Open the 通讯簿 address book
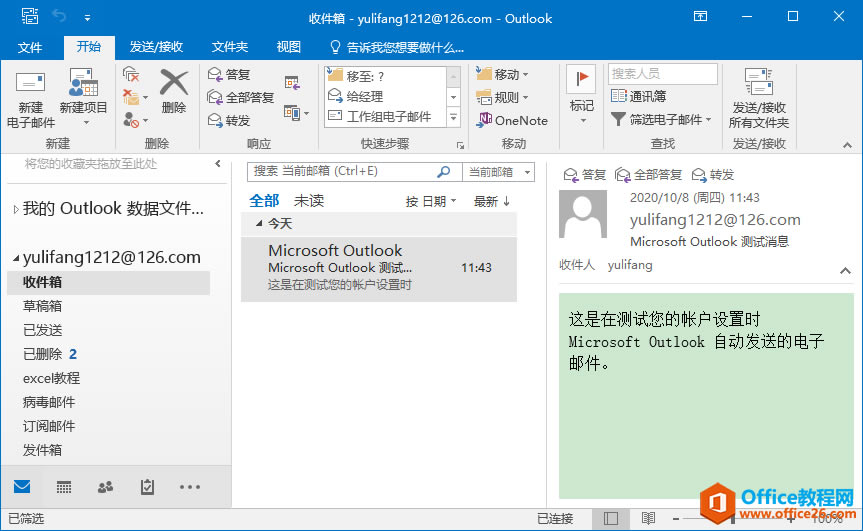863x531 pixels. 638,96
